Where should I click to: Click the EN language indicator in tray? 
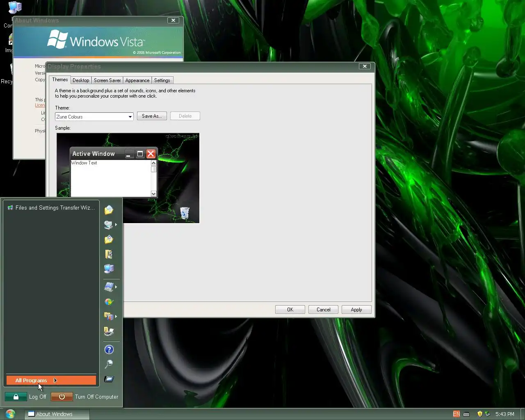point(456,414)
